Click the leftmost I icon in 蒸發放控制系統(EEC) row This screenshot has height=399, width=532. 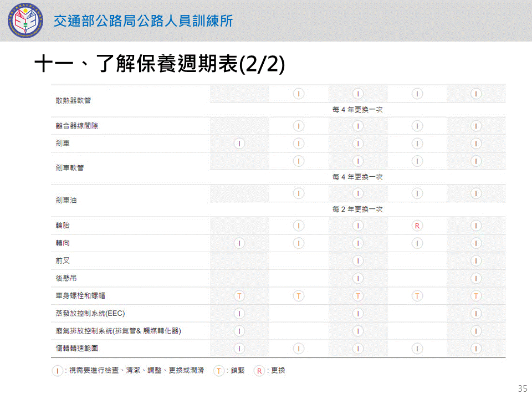coord(239,314)
